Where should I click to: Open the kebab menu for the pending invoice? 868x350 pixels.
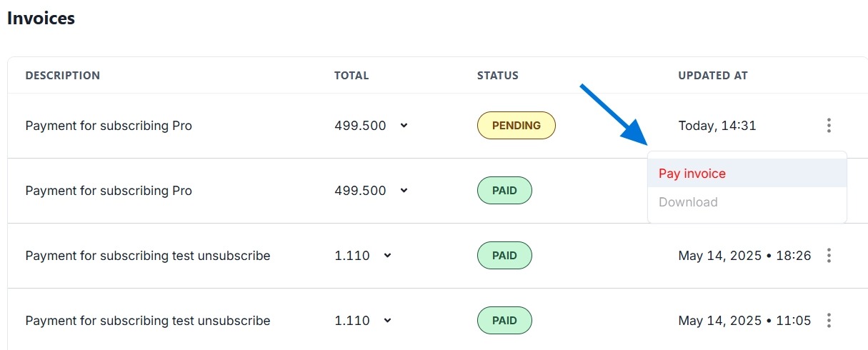[829, 126]
